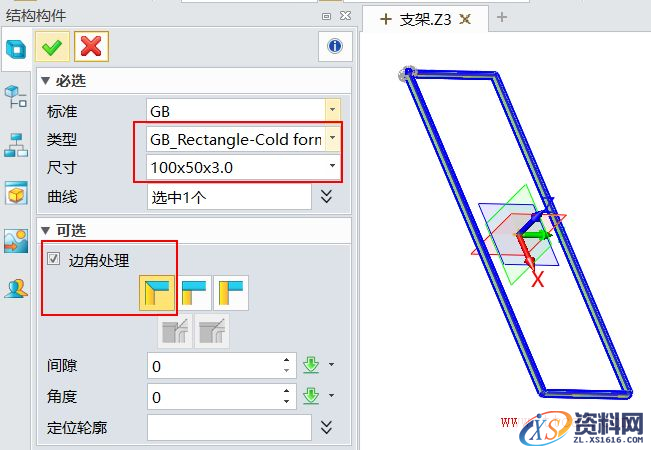
Task: Click green arrow icon beside 间隙 field
Action: coord(311,365)
